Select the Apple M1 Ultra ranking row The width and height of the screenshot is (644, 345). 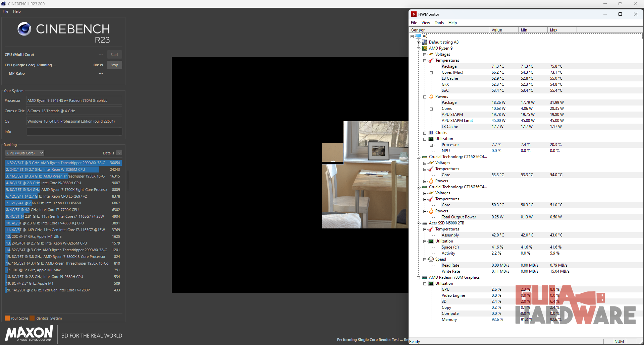tap(63, 236)
